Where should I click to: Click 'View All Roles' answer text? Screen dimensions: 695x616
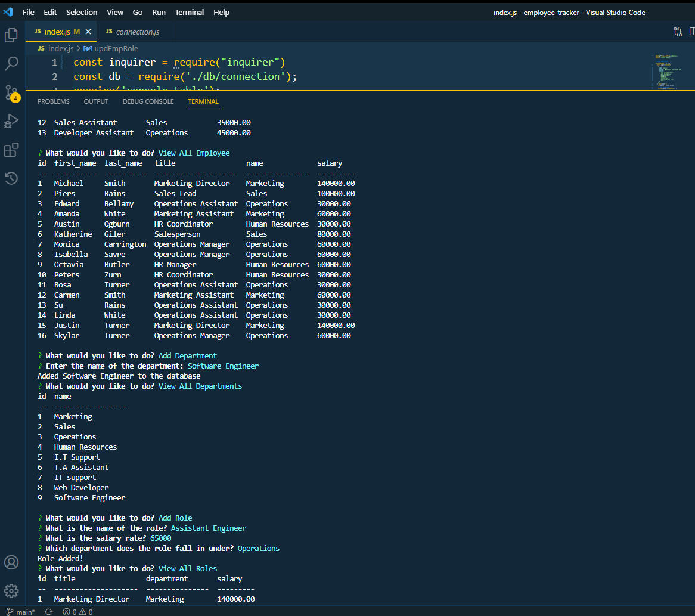point(188,569)
